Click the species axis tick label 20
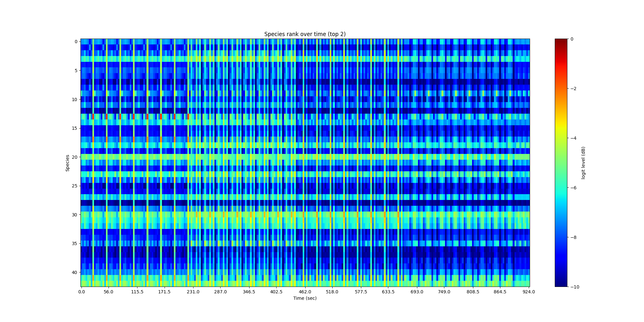Viewport: 644px width, 322px height. point(74,157)
